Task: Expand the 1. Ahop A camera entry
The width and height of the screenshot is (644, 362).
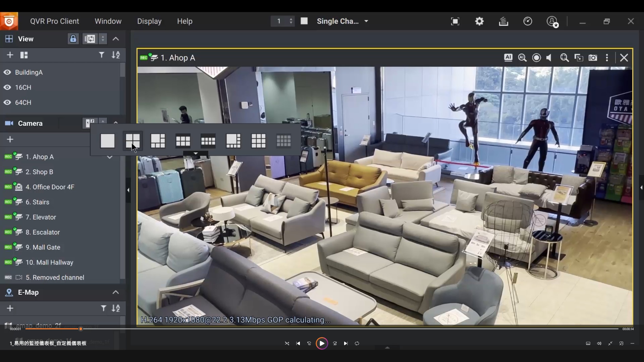Action: point(110,157)
